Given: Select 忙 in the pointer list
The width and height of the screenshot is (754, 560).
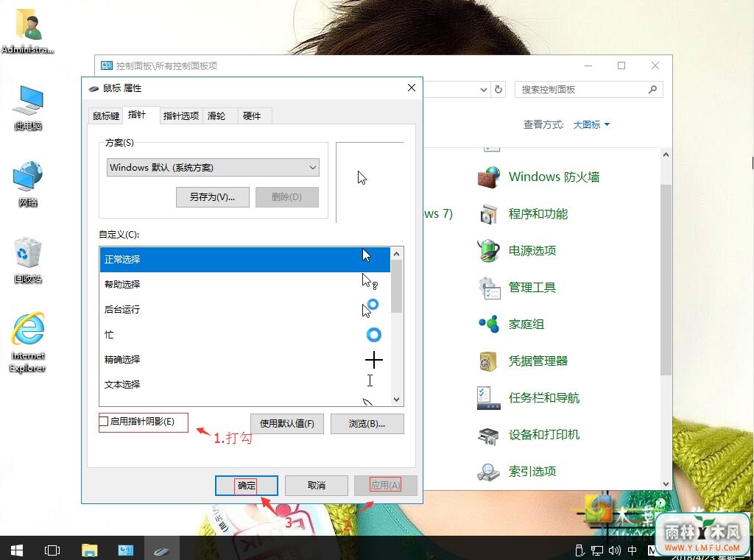Looking at the screenshot, I should (x=244, y=335).
